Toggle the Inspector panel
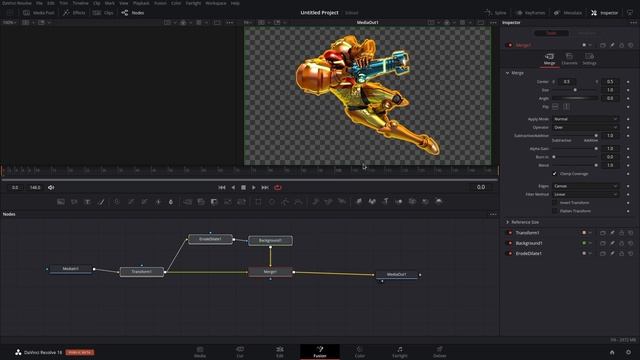The image size is (640, 360). 604,13
